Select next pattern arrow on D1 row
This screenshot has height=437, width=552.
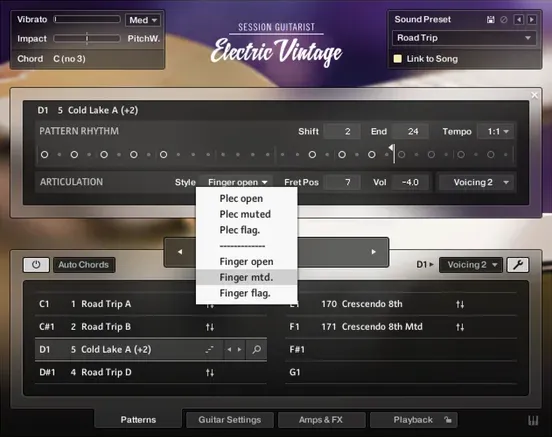click(x=239, y=349)
